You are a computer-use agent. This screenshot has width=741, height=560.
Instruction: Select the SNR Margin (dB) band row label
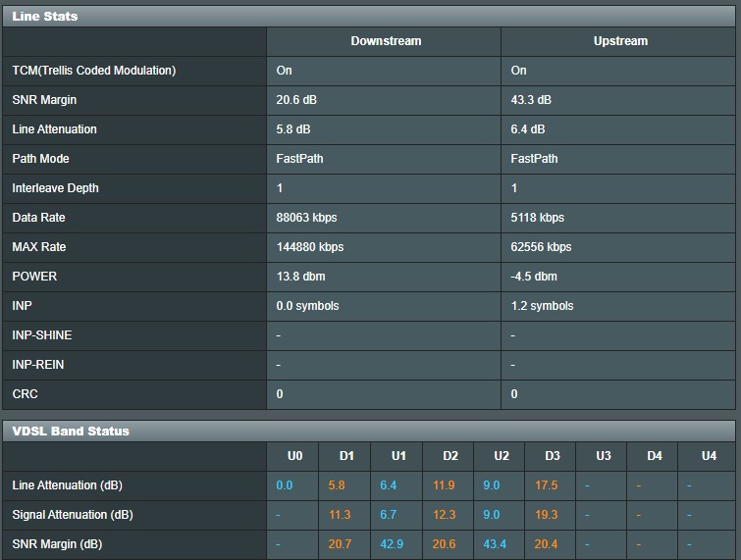point(57,544)
